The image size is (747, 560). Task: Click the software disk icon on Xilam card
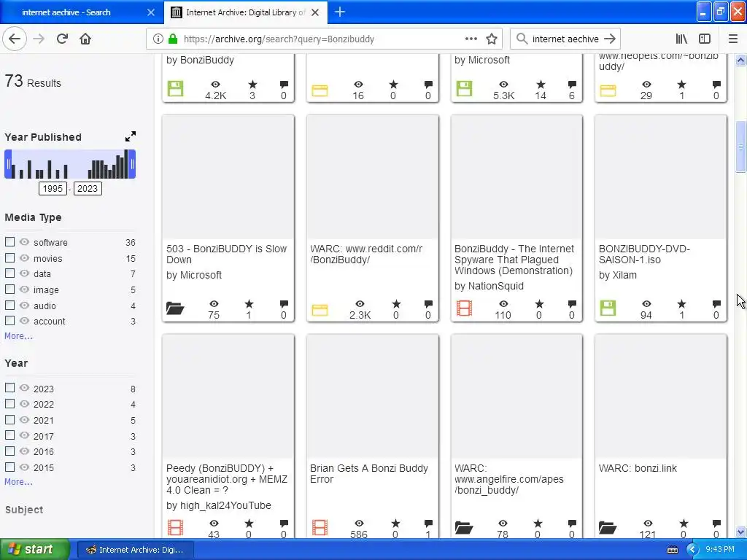(x=608, y=308)
